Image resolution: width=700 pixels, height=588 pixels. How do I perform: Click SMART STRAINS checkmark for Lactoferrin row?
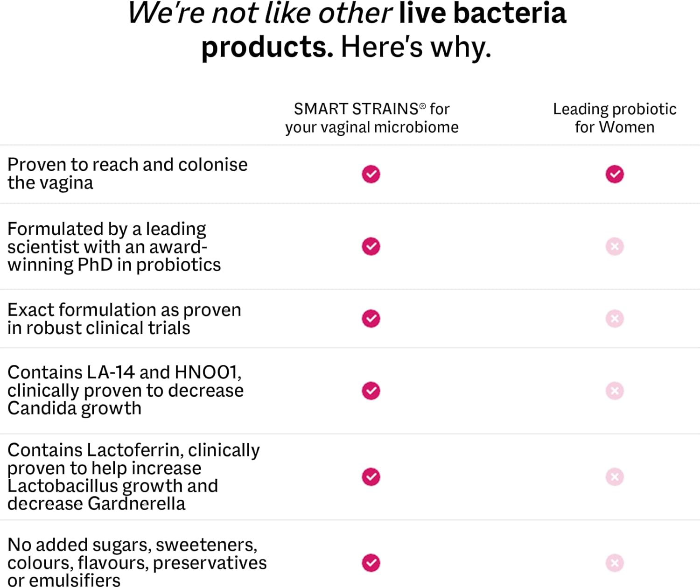click(x=371, y=477)
